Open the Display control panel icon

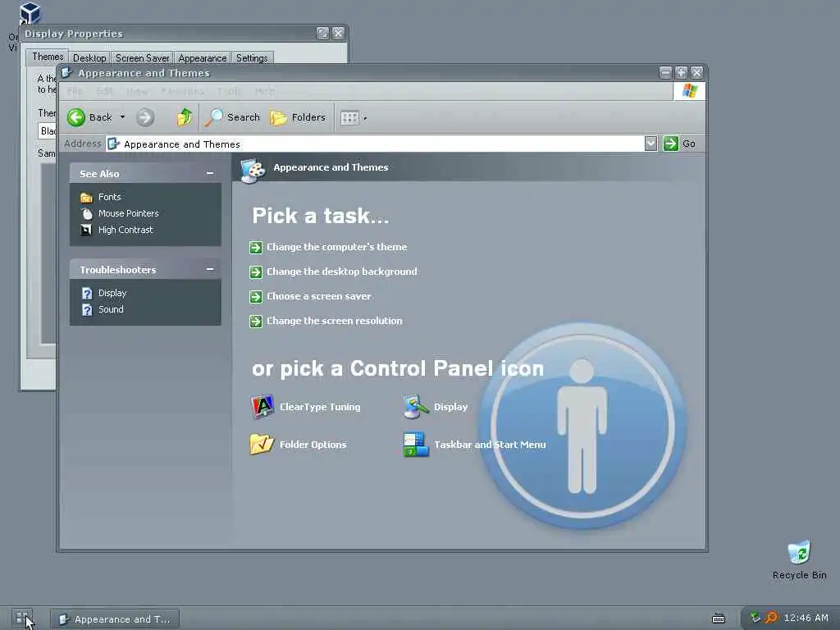pyautogui.click(x=416, y=407)
